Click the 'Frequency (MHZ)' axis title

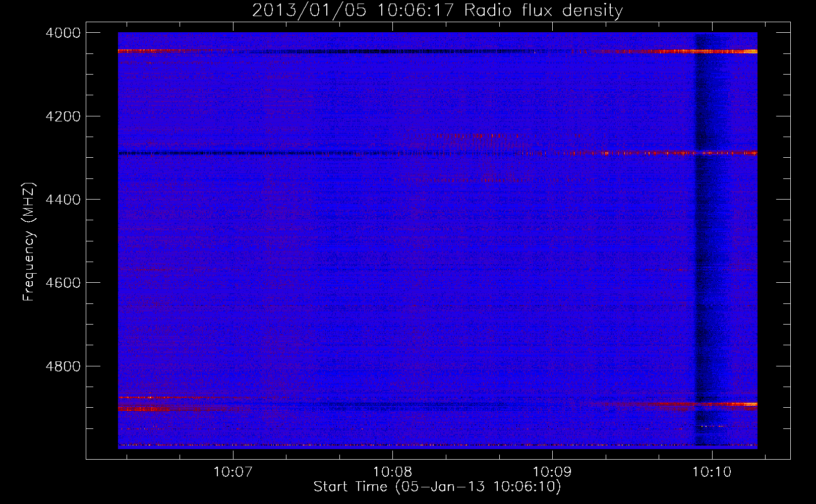click(29, 242)
